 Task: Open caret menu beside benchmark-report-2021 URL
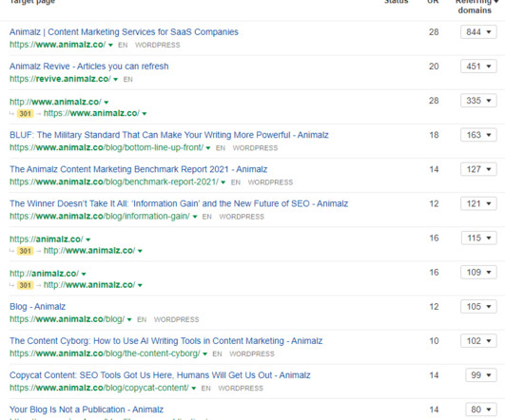coord(223,182)
